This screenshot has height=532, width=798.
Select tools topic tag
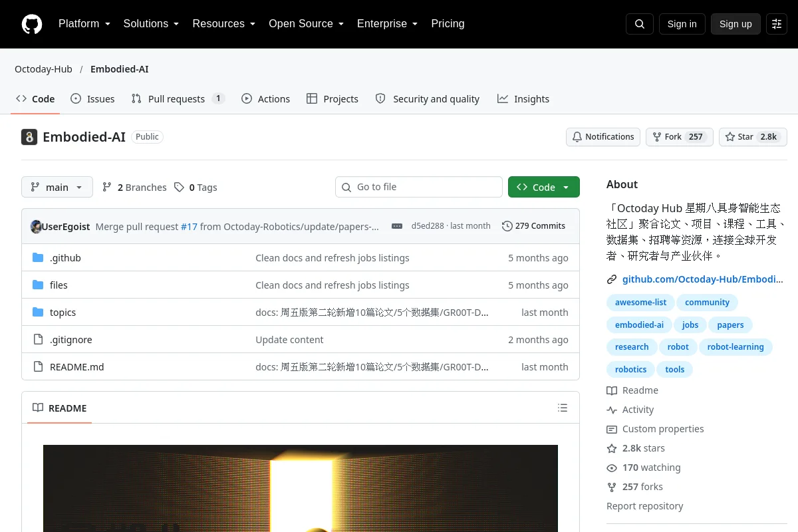coord(675,370)
